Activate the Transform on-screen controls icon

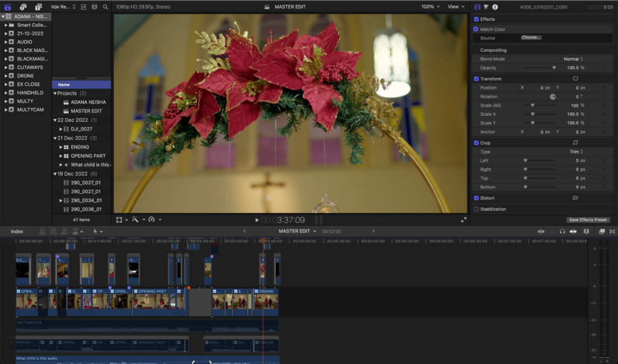point(575,78)
